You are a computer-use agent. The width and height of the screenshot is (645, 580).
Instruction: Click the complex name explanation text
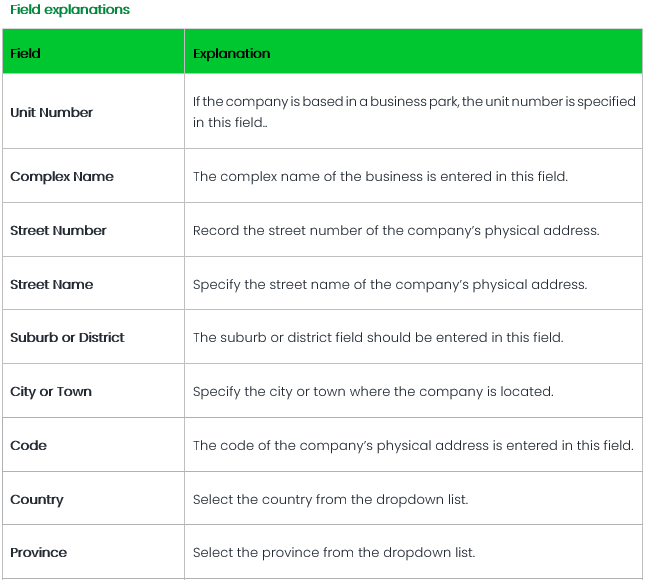380,176
